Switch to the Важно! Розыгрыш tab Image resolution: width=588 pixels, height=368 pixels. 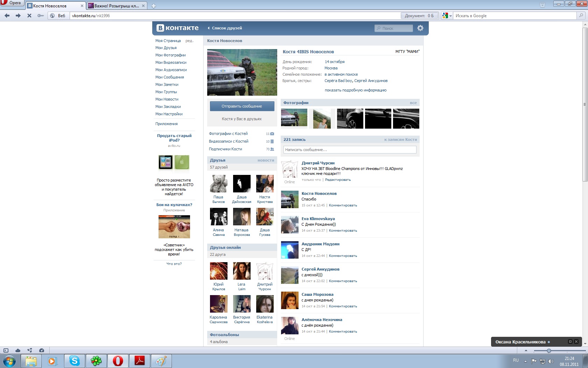click(x=116, y=6)
